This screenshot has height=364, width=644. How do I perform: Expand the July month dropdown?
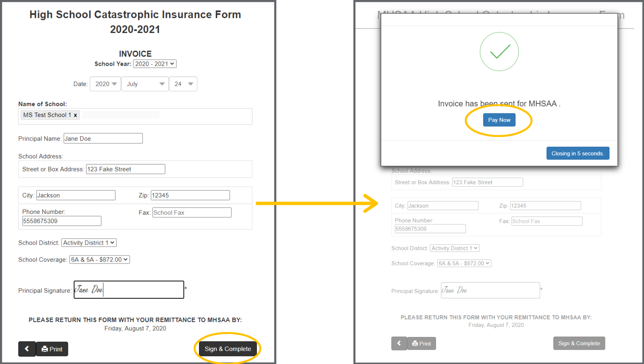coord(145,84)
